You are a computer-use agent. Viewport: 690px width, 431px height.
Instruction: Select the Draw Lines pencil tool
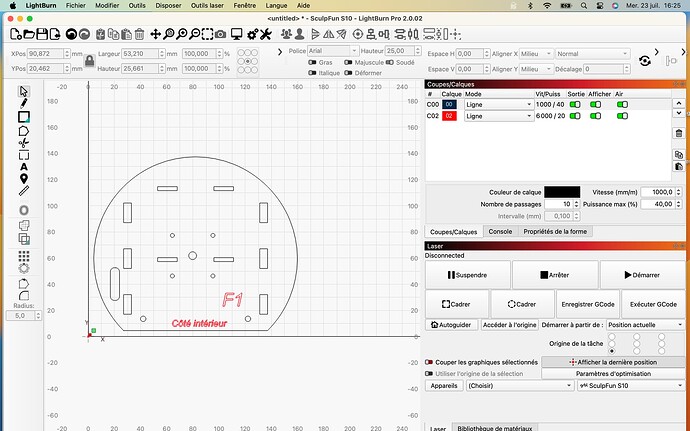(x=24, y=103)
